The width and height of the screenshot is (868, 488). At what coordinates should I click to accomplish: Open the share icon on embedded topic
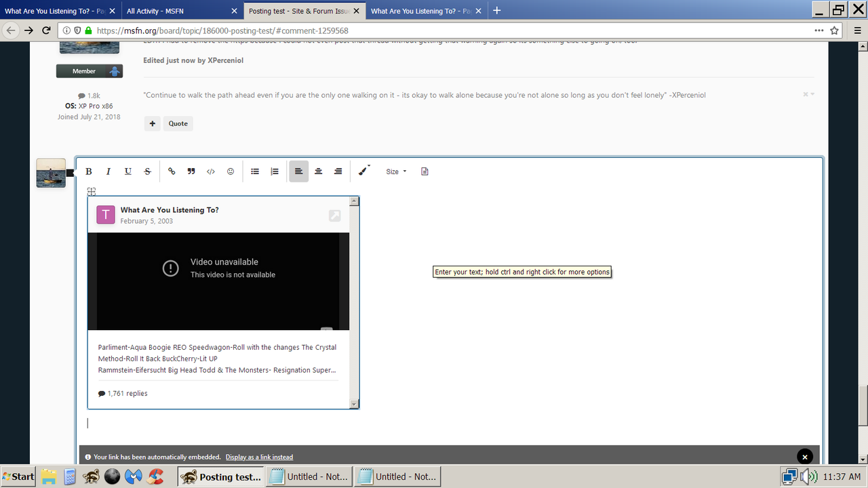pyautogui.click(x=334, y=216)
